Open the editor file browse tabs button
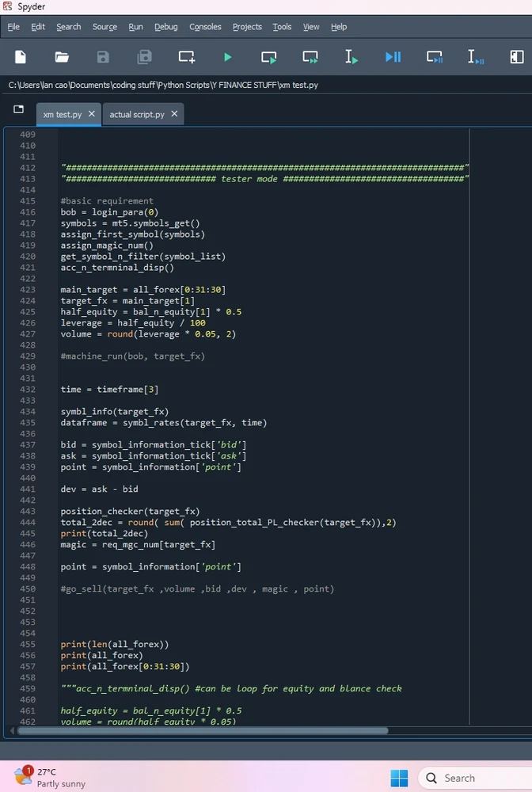The image size is (532, 792). coord(18,109)
